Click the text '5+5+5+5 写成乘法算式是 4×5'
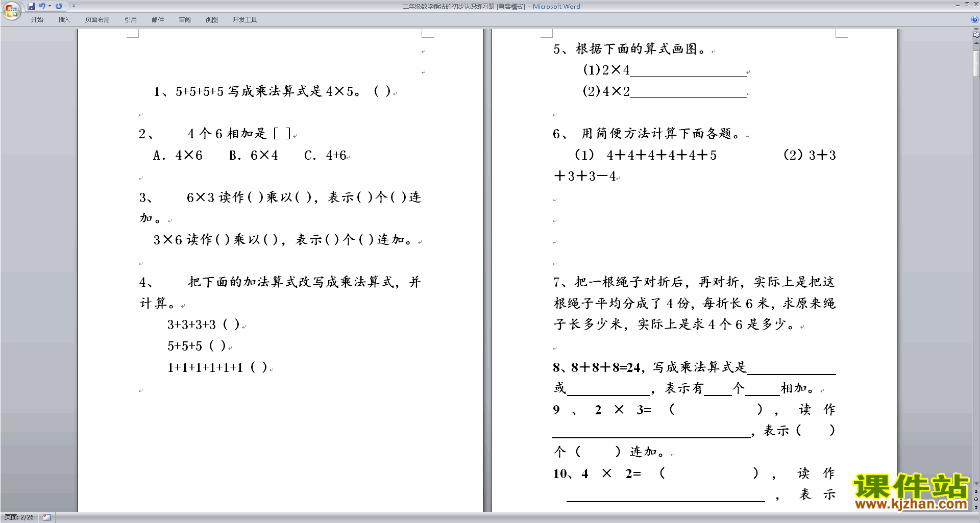This screenshot has width=980, height=523. (x=265, y=91)
